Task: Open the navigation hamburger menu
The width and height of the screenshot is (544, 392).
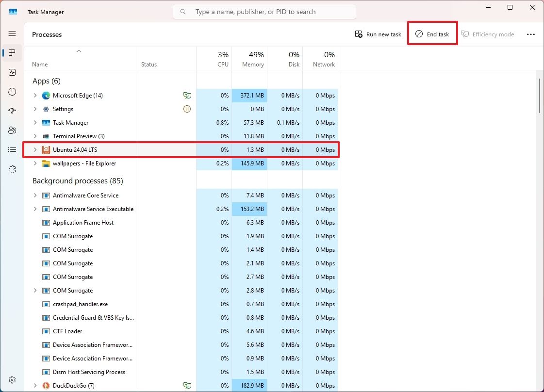Action: [12, 33]
